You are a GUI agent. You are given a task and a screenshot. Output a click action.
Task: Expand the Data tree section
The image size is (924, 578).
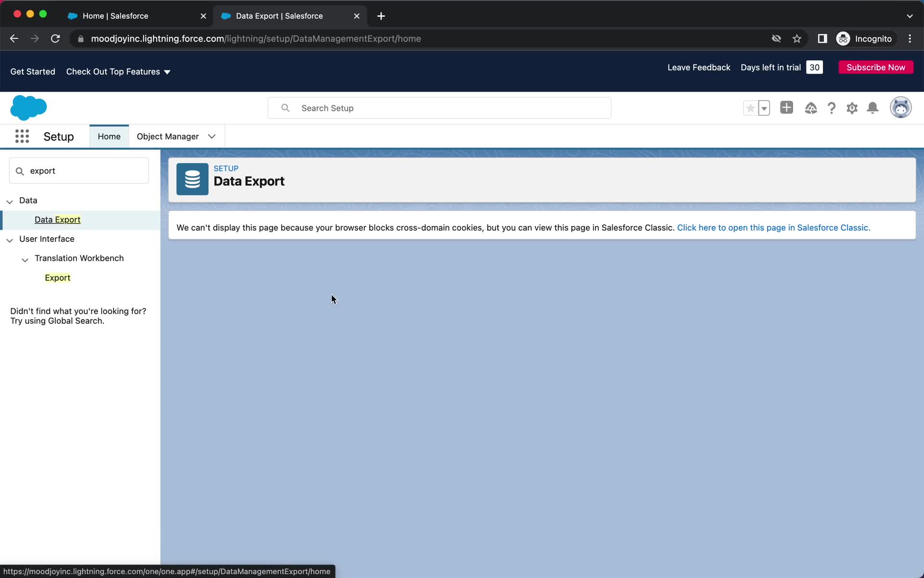coord(9,201)
